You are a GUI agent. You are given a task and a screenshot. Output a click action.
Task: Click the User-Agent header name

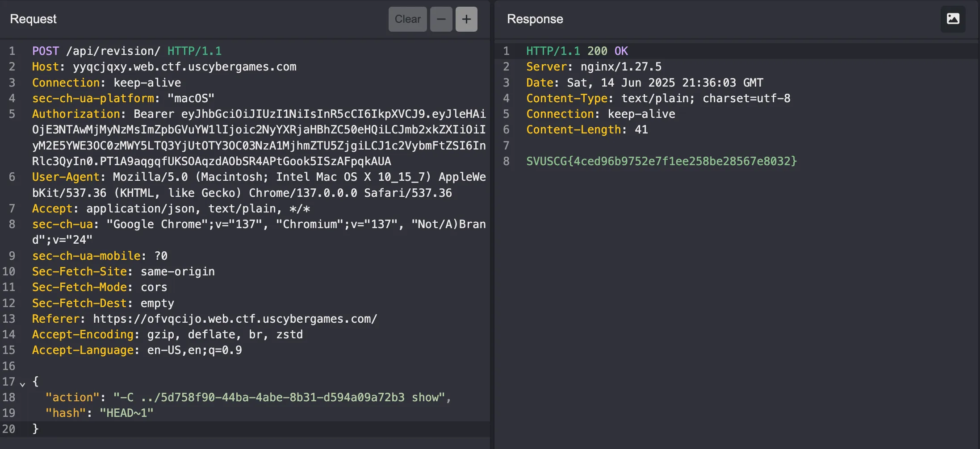pos(66,177)
